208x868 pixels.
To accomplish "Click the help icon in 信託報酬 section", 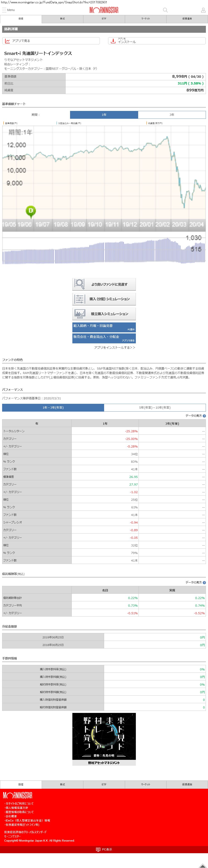I will [x=204, y=582].
